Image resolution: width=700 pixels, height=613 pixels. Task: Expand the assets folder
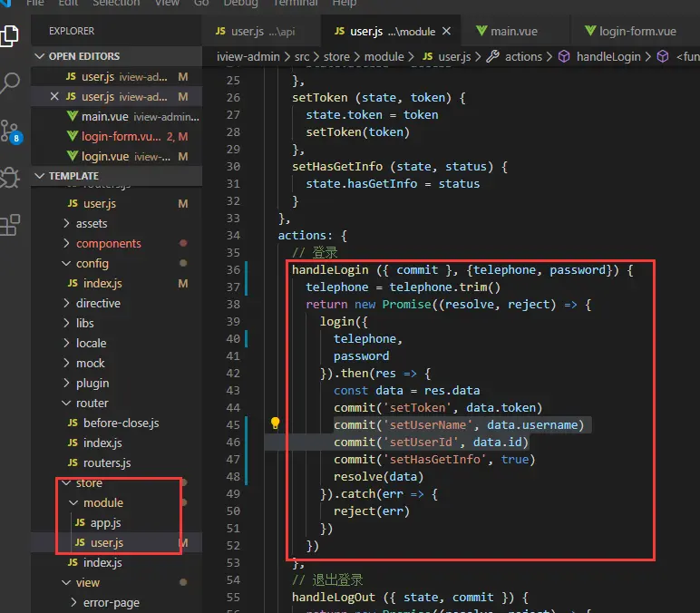(117, 223)
